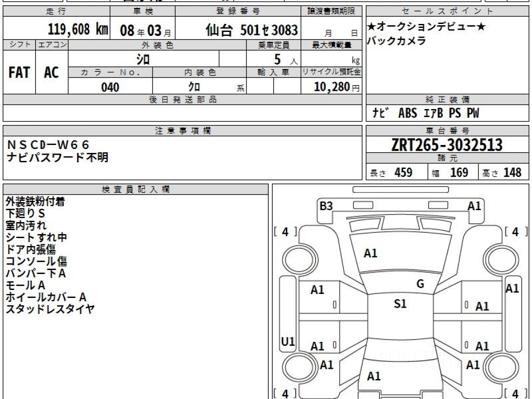Screen dimensions: 532x399
Task: Select the ★オークションデビュー★ line
Action: point(426,27)
